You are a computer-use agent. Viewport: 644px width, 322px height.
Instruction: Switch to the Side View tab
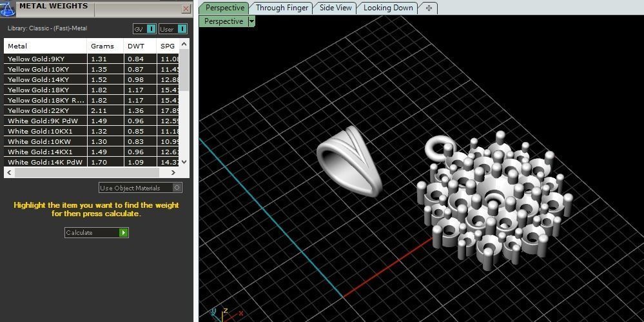336,8
